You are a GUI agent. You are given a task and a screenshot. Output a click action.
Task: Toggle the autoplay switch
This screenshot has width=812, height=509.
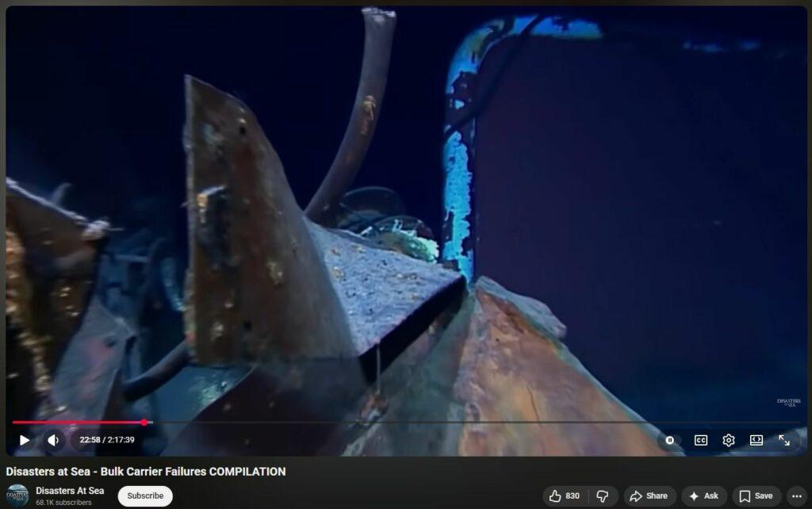pyautogui.click(x=670, y=440)
